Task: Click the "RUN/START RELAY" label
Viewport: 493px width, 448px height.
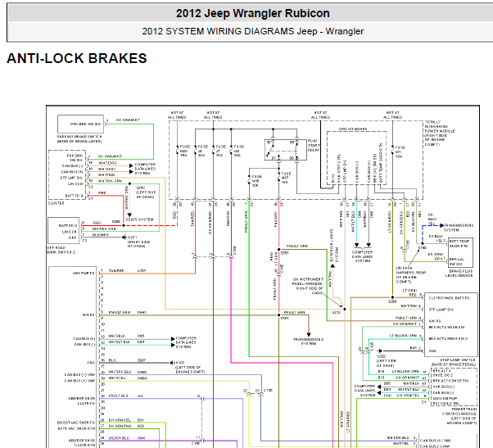Action: (x=314, y=145)
